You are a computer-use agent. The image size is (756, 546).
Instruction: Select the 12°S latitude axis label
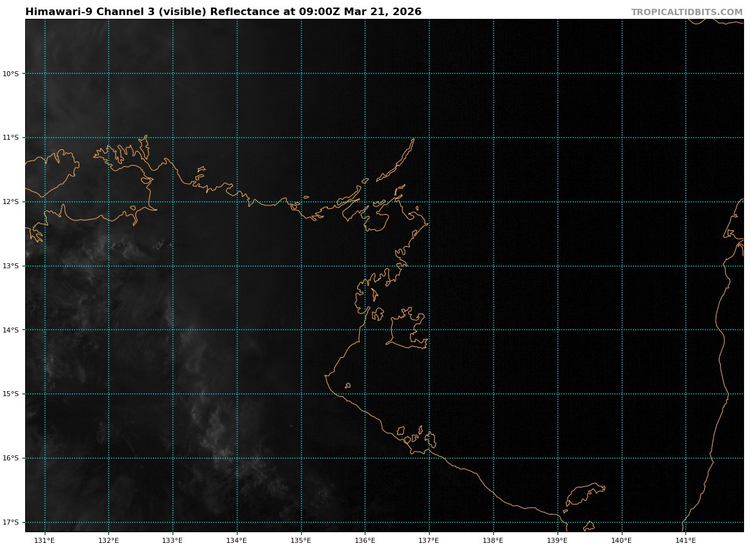11,202
